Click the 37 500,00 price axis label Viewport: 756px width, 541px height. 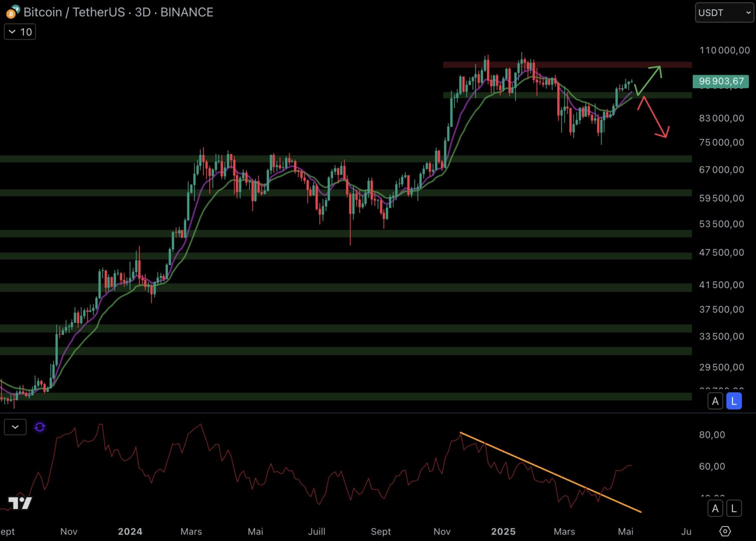(721, 310)
